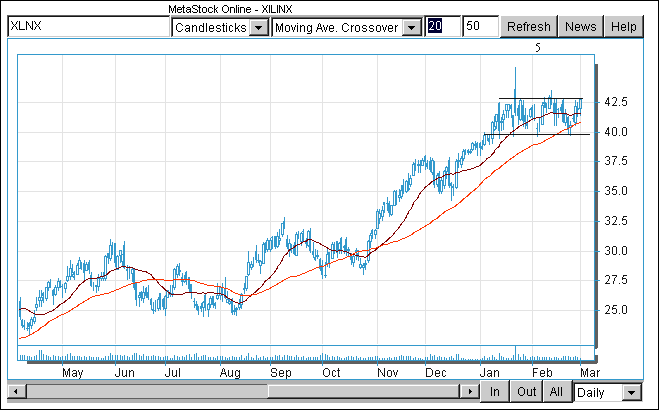Show all data with the All button
This screenshot has height=410, width=659.
click(x=556, y=392)
